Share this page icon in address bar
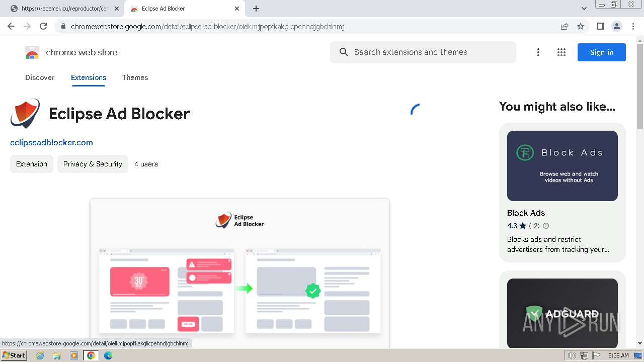The height and width of the screenshot is (362, 644). click(x=565, y=26)
